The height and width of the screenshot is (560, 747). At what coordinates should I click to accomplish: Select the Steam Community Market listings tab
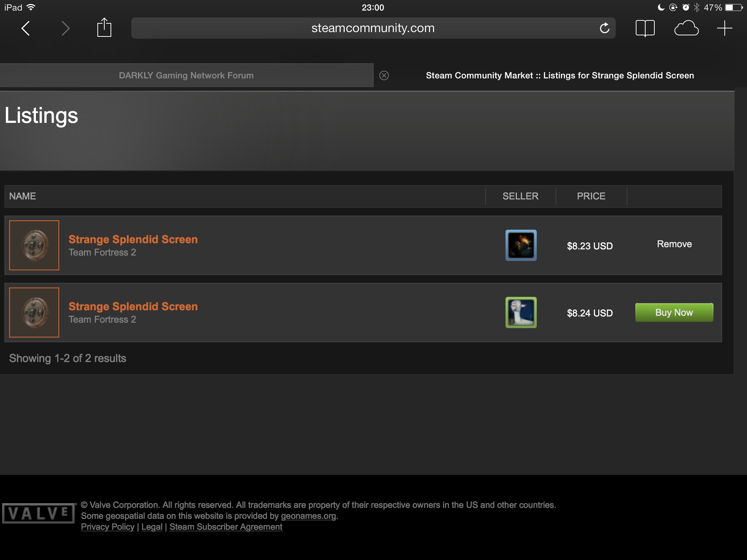(x=560, y=75)
